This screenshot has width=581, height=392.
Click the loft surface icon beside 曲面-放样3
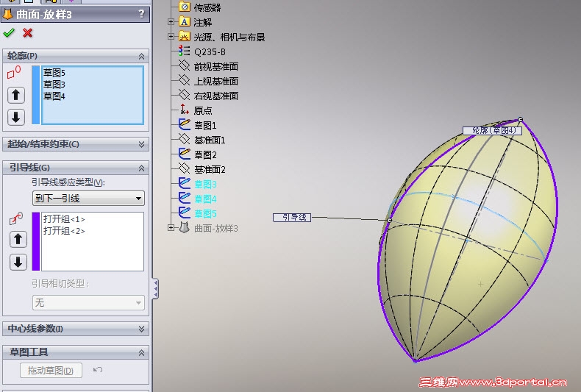pos(185,227)
